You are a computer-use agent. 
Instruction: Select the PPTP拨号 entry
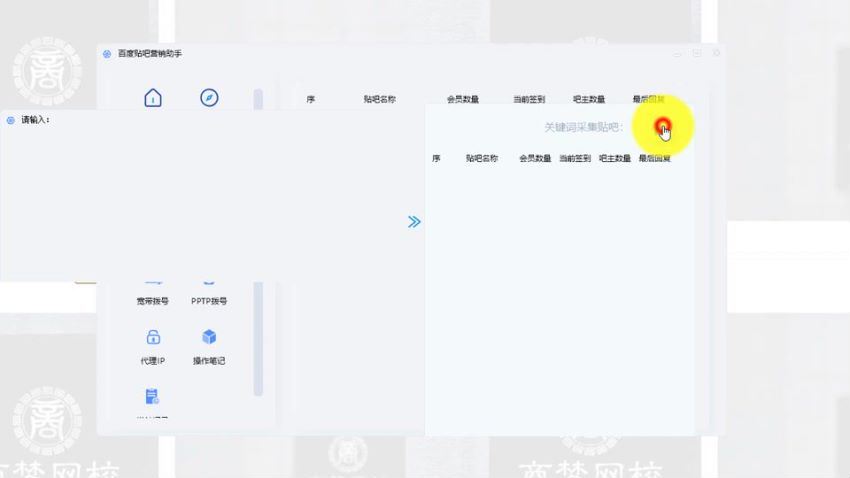click(209, 301)
